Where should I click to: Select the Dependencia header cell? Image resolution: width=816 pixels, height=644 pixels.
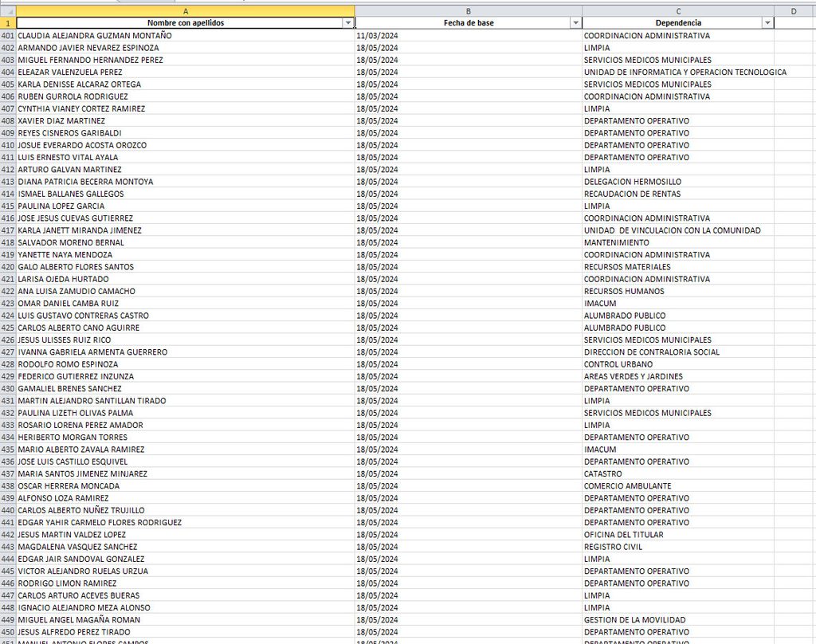(x=678, y=23)
